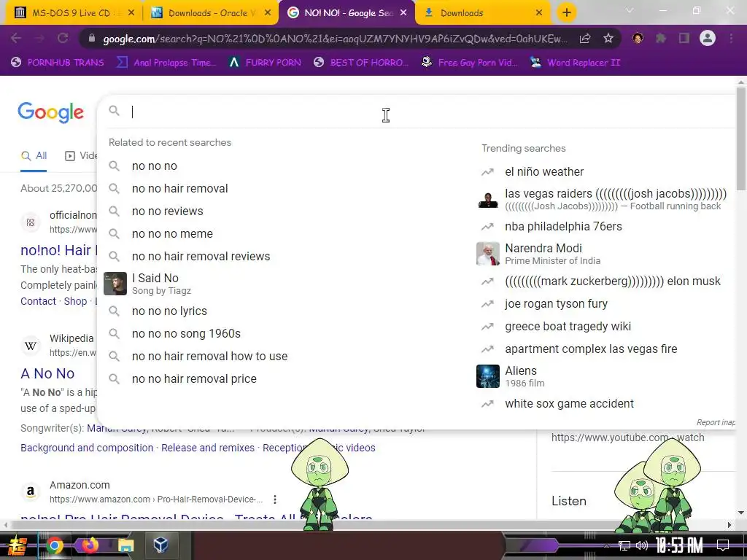Click the I Said No album thumbnail
The image size is (747, 560).
coord(115,284)
